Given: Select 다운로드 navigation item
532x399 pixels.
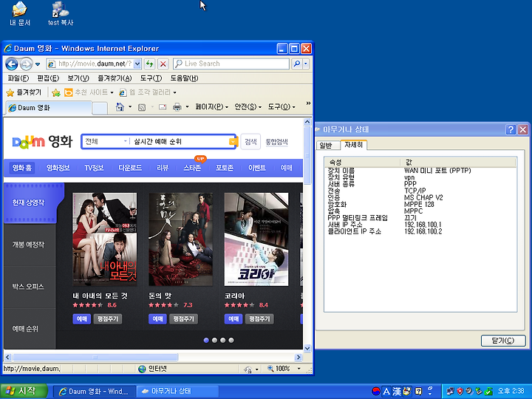Looking at the screenshot, I should tap(130, 168).
